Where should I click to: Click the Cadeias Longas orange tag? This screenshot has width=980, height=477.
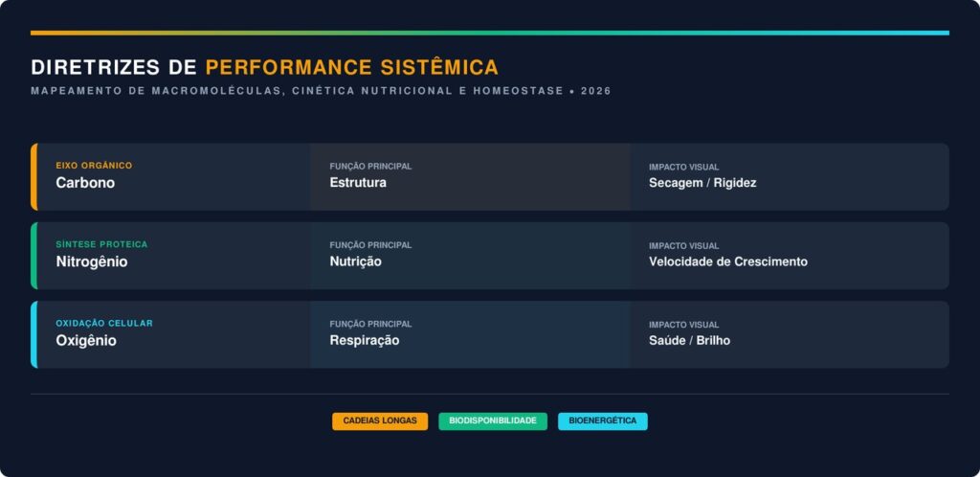(380, 421)
